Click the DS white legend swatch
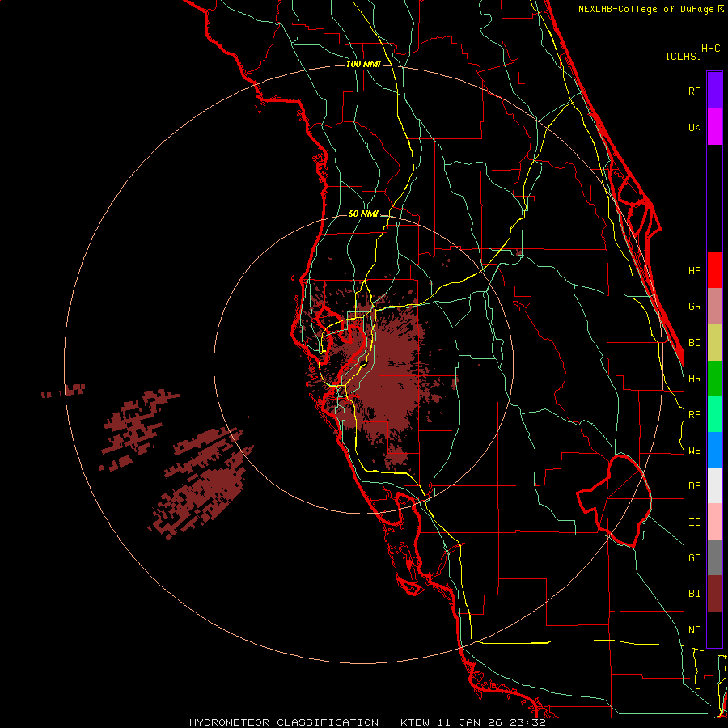The height and width of the screenshot is (728, 728). click(x=714, y=485)
